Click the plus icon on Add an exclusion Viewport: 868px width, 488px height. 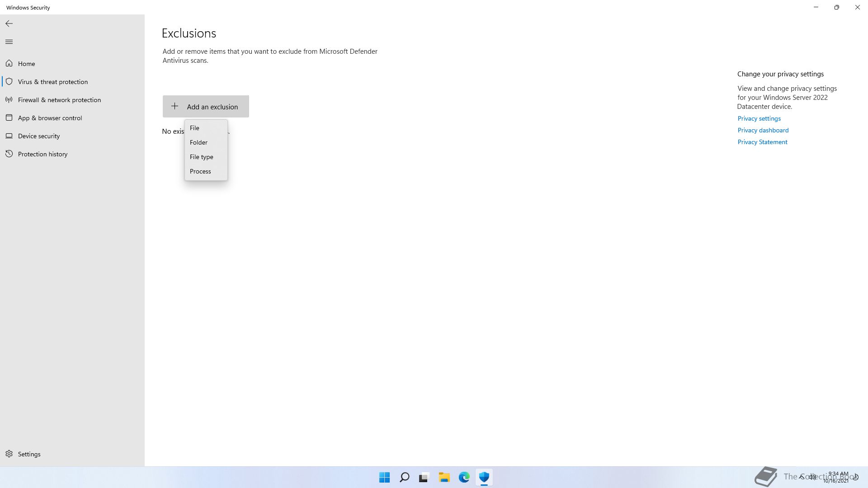point(175,106)
